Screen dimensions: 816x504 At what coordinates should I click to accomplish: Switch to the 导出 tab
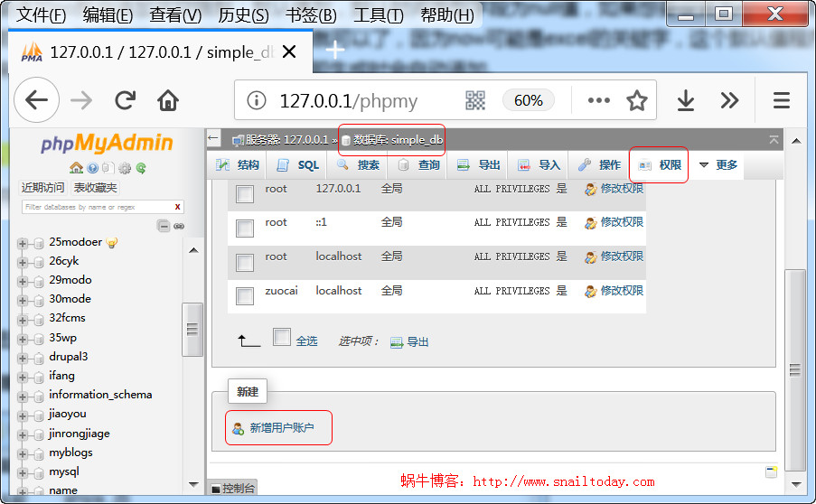[478, 165]
